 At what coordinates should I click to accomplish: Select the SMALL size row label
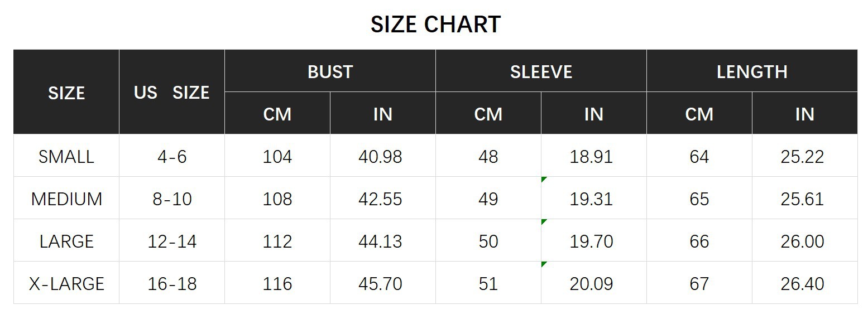coord(66,156)
